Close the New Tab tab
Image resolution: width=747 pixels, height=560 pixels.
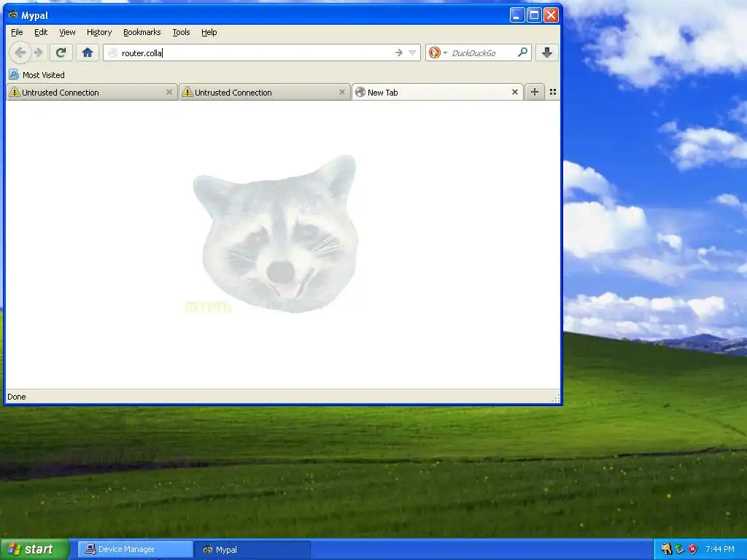515,92
